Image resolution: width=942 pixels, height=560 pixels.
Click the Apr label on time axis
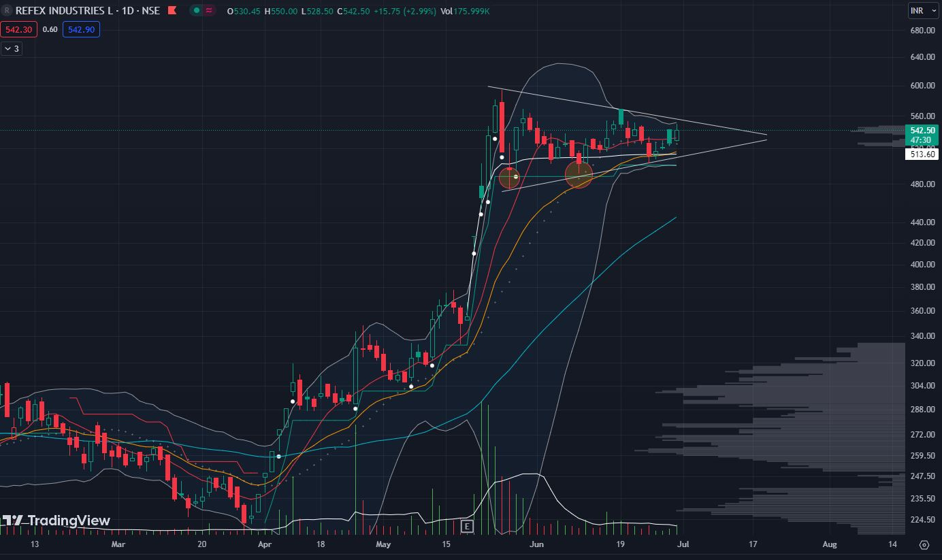point(265,545)
